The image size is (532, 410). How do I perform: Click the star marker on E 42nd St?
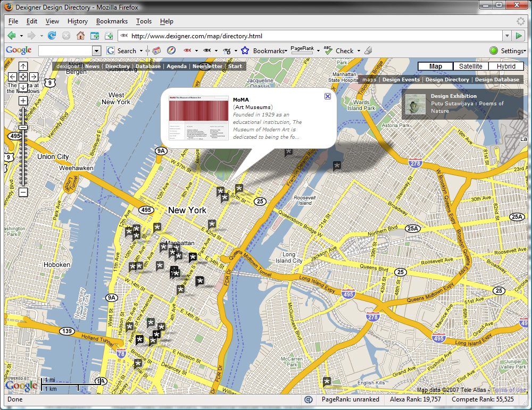click(x=212, y=224)
